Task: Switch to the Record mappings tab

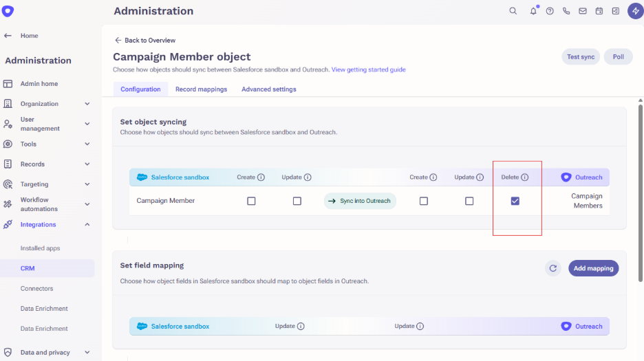Action: [201, 89]
